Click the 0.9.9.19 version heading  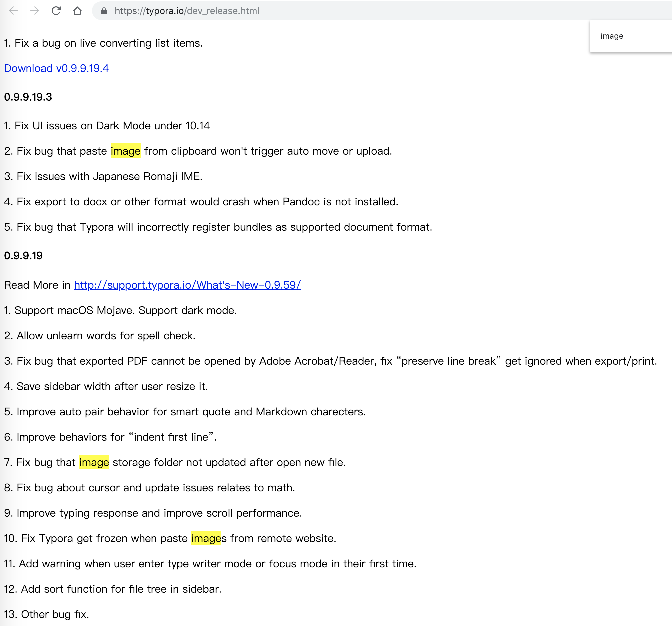tap(23, 256)
